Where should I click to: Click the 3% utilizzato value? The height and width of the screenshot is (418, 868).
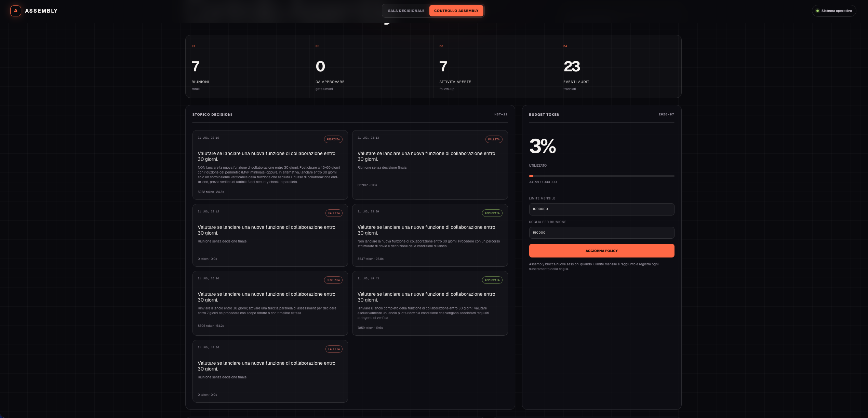tap(542, 146)
